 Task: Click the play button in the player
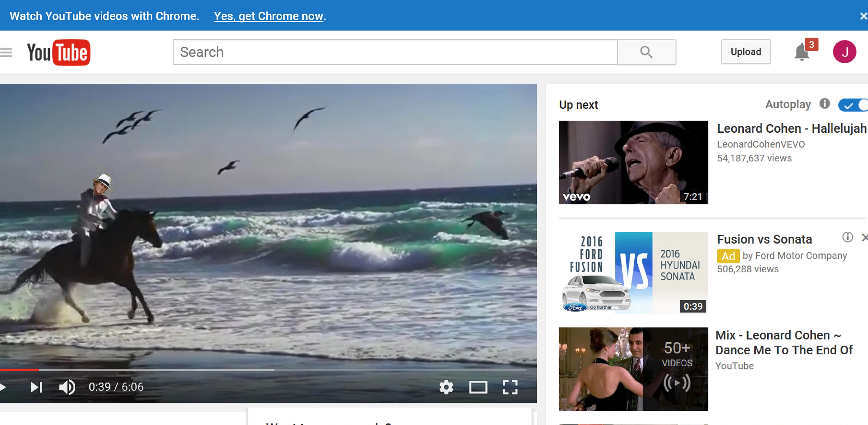[3, 387]
